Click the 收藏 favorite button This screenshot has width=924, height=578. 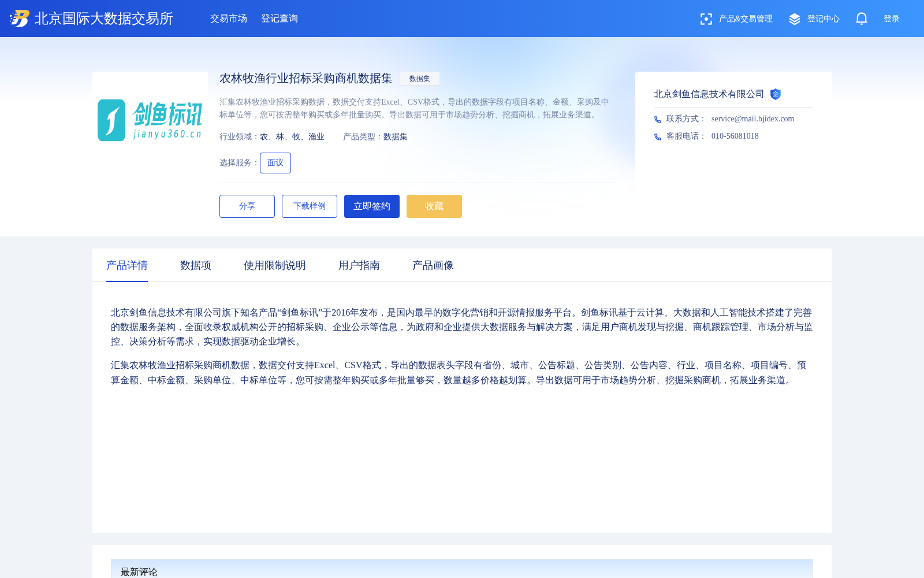click(434, 206)
